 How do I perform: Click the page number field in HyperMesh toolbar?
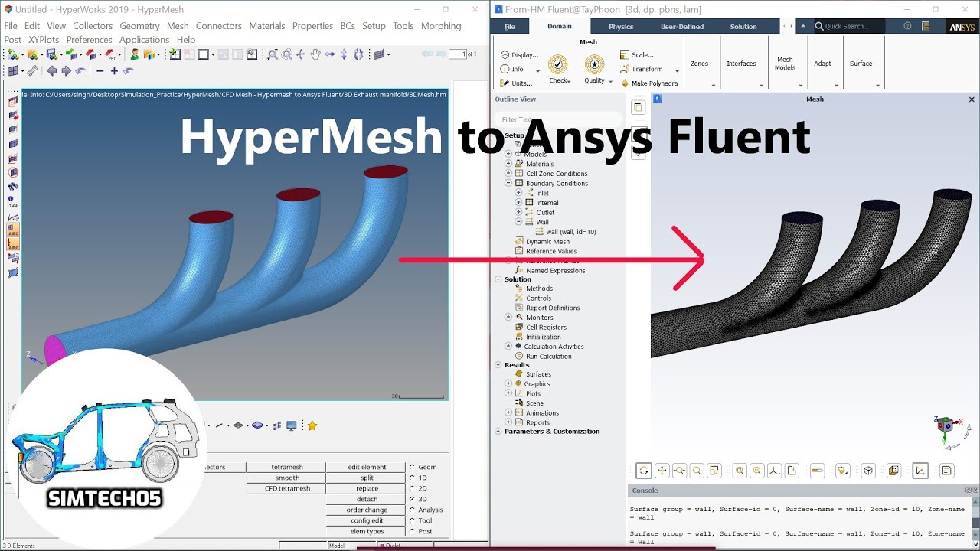[457, 54]
